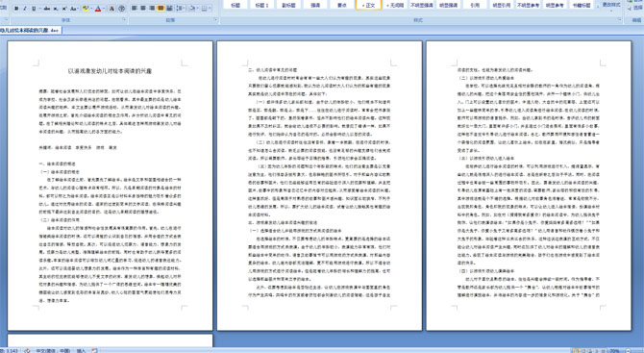Open the Change Case dropdown

tap(74, 9)
